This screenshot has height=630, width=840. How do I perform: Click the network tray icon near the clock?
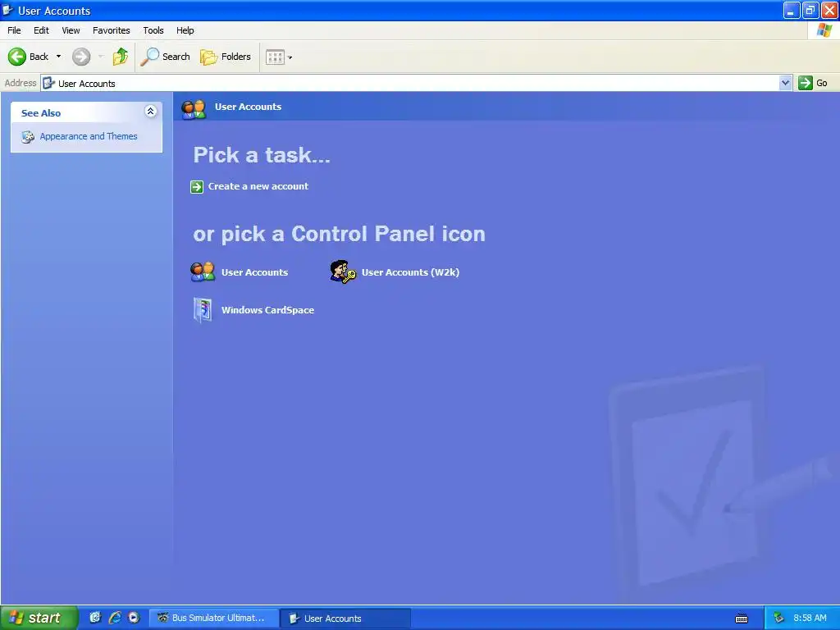point(779,619)
